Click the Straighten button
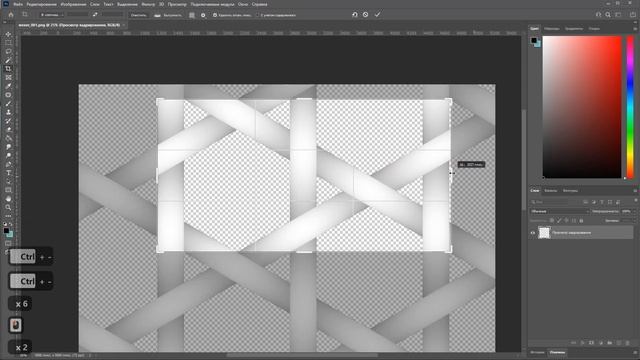Image resolution: width=640 pixels, height=360 pixels. (x=168, y=15)
